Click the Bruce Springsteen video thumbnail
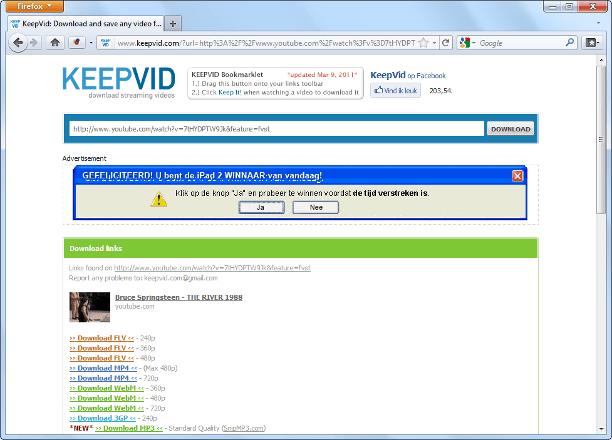Image resolution: width=612 pixels, height=440 pixels. (x=89, y=307)
